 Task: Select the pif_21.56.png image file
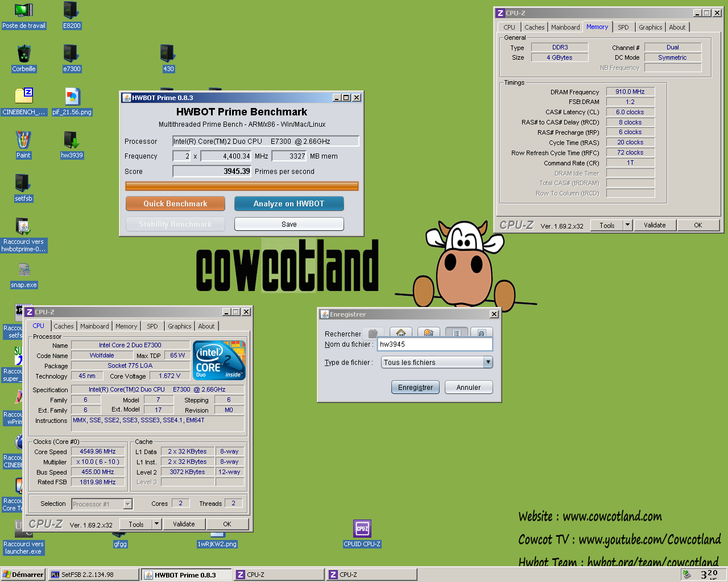click(72, 102)
